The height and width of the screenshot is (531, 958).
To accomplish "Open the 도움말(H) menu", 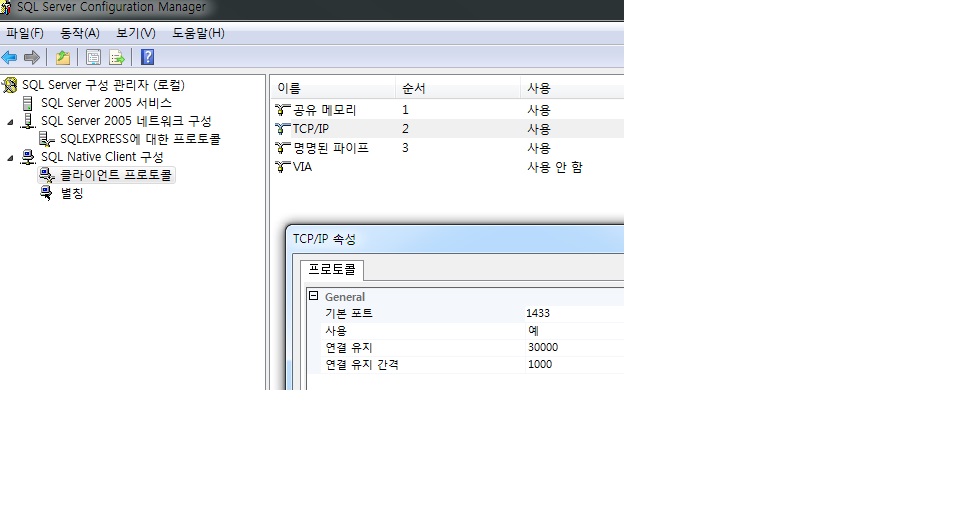I will (x=198, y=33).
